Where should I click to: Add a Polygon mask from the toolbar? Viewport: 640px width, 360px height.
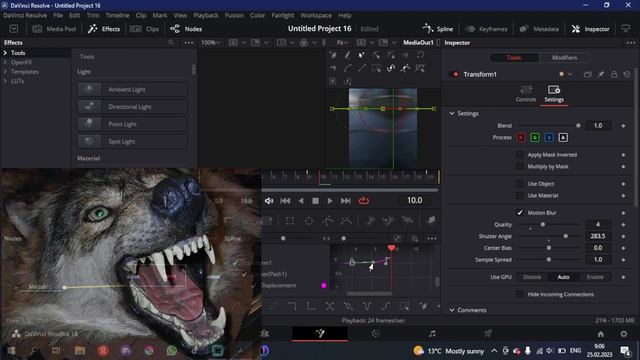pyautogui.click(x=328, y=221)
